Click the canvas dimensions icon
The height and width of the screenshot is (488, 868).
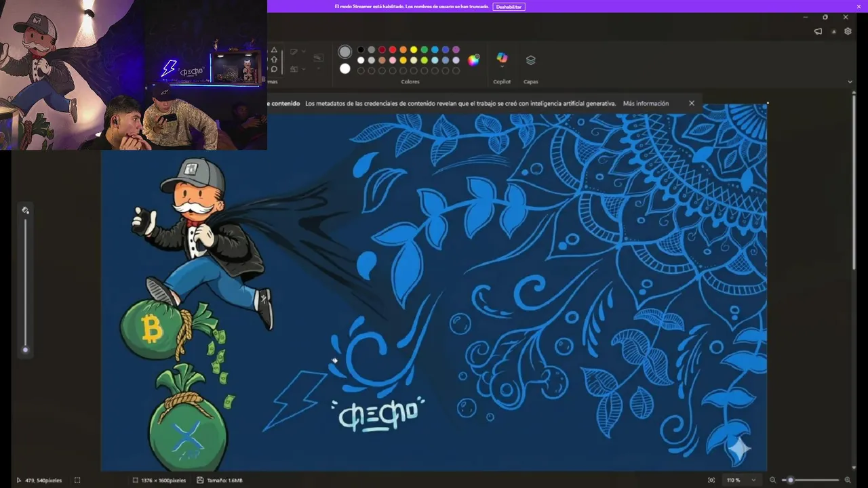[136, 480]
